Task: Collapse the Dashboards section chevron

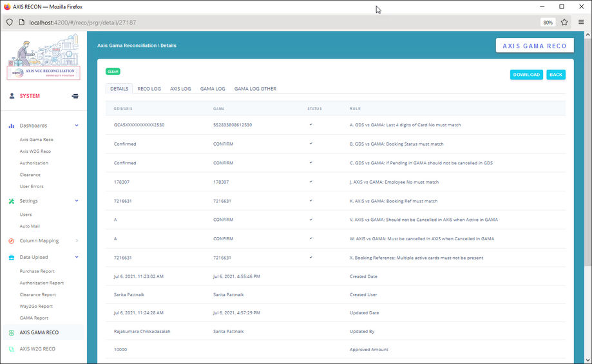Action: 77,126
